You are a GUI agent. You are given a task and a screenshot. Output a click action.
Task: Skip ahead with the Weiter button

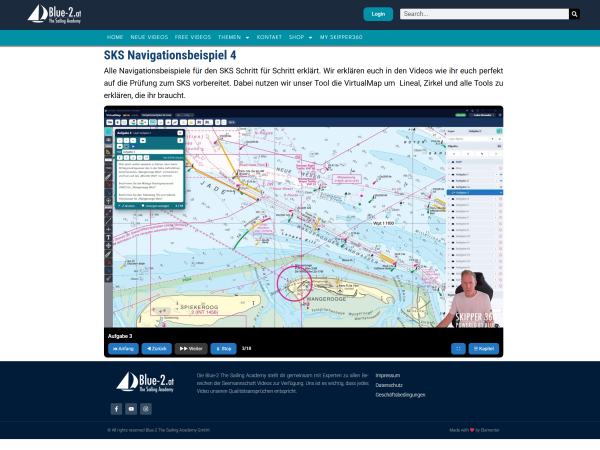tap(191, 349)
